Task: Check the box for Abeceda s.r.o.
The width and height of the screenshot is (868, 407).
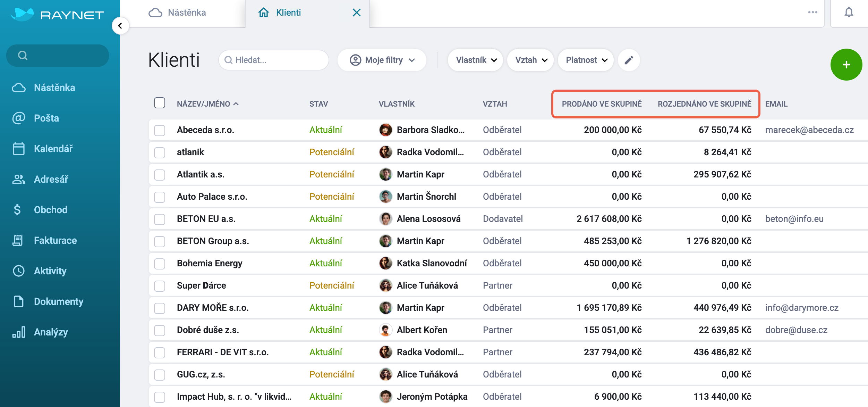Action: click(160, 130)
